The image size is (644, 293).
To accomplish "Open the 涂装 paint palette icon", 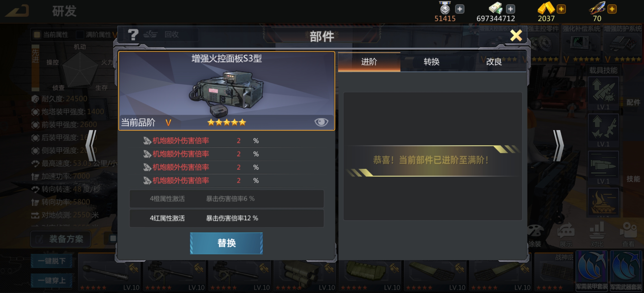I will [535, 231].
